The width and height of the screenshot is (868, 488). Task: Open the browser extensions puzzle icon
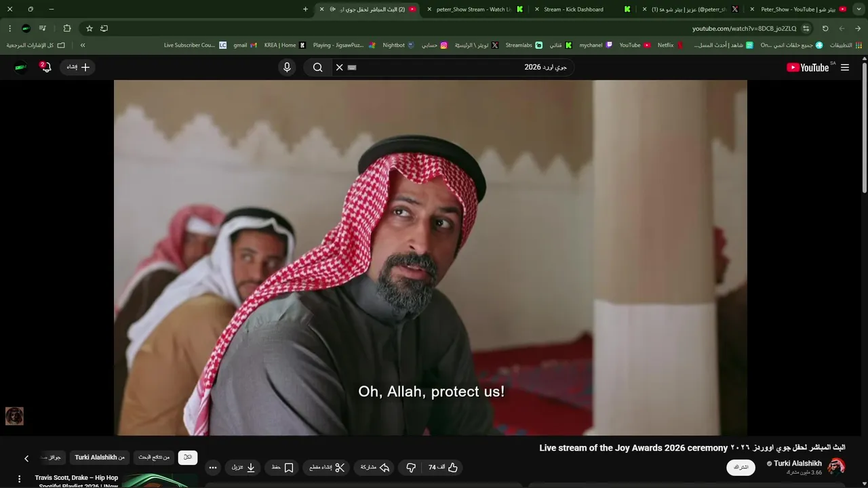point(67,28)
